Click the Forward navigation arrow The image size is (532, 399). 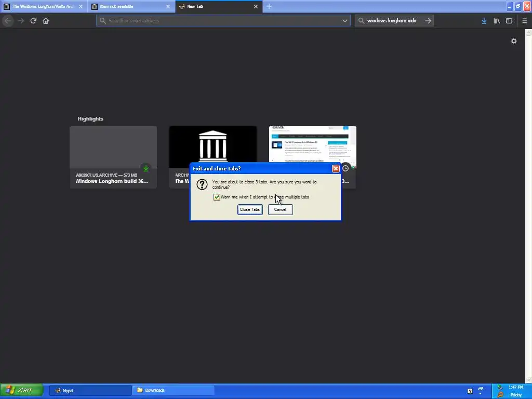click(21, 21)
